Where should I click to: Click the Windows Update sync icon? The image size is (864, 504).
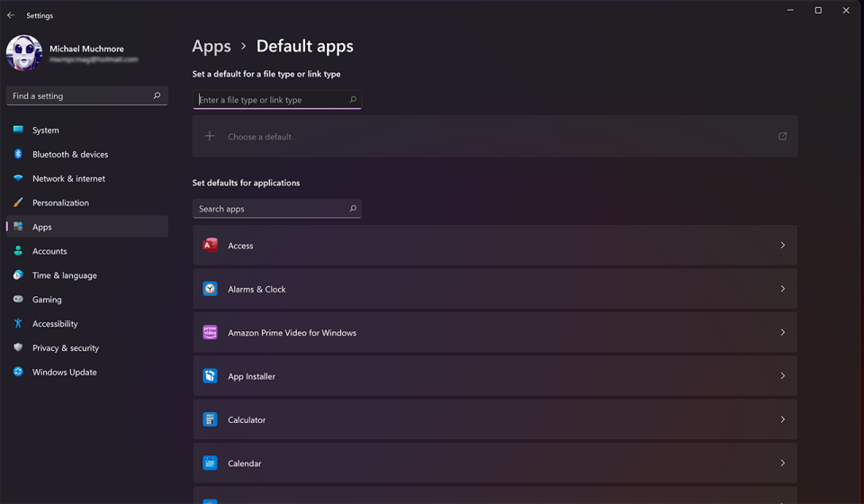pyautogui.click(x=18, y=372)
